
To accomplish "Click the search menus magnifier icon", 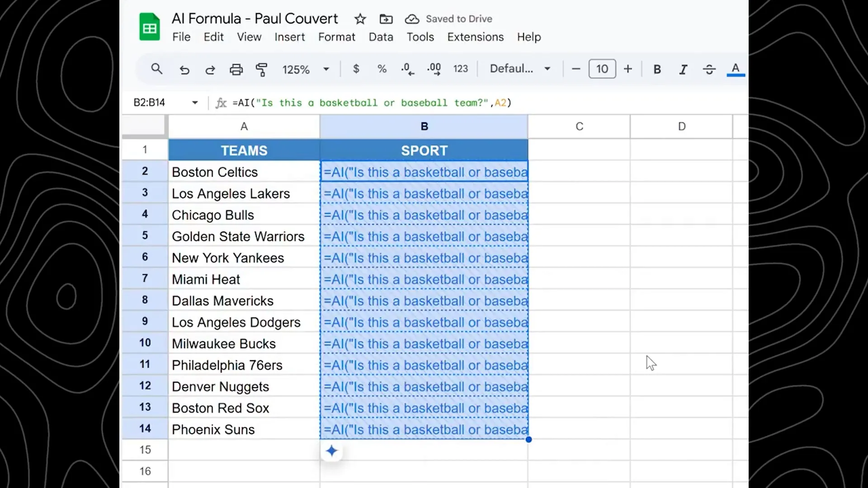I will point(156,69).
